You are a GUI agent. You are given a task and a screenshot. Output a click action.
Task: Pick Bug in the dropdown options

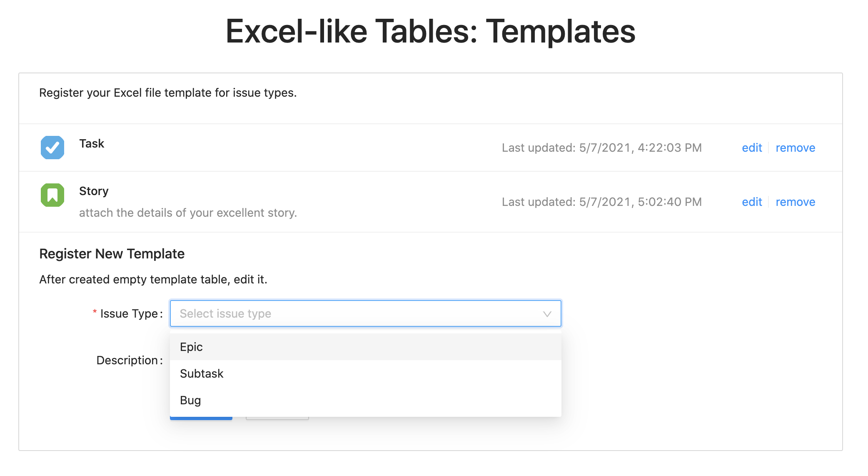[x=190, y=400]
